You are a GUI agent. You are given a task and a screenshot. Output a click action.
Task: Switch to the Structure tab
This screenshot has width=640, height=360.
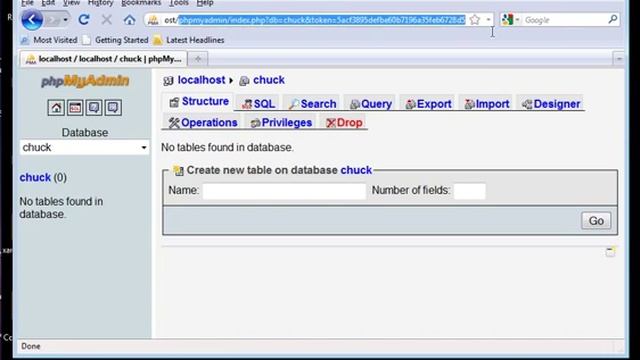point(199,102)
